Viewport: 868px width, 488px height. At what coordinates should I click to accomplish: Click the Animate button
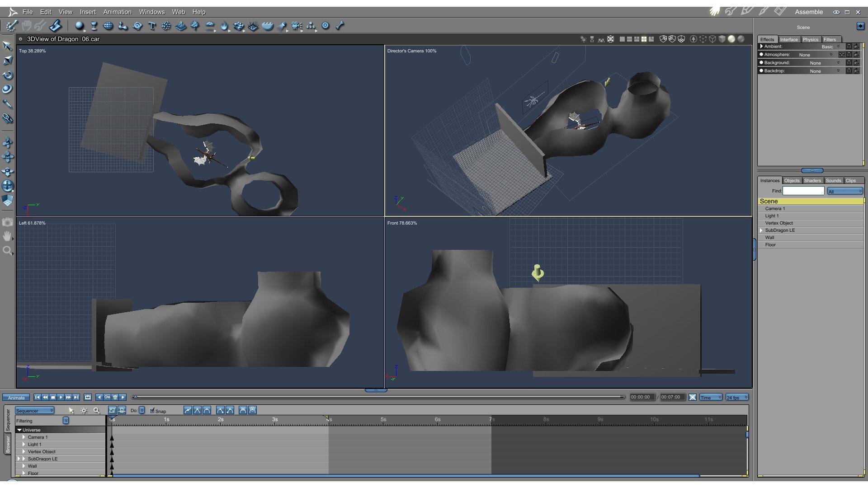pos(16,398)
